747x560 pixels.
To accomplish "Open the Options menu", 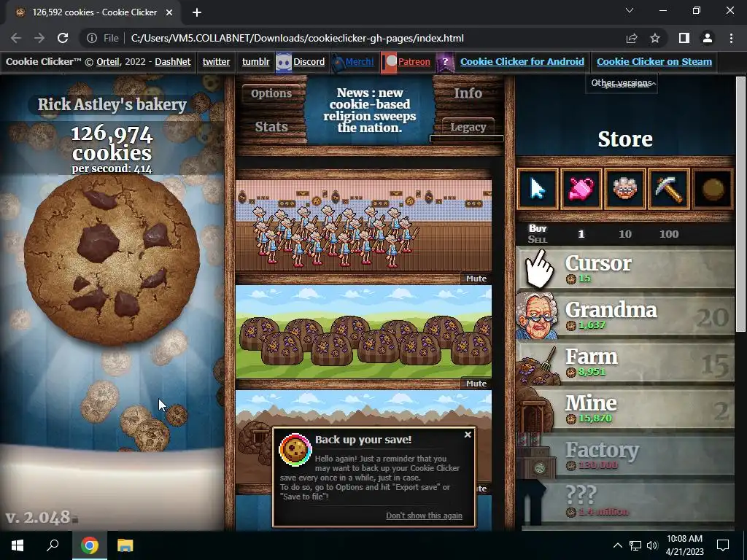I will 271,93.
